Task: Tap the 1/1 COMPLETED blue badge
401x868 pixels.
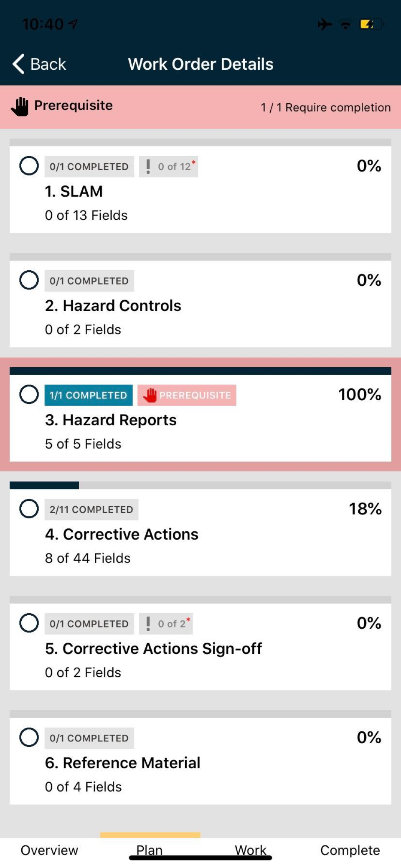Action: coord(88,395)
